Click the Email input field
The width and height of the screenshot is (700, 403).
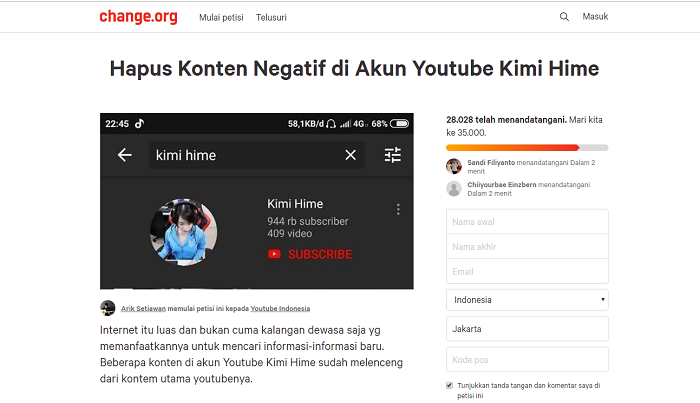click(527, 271)
